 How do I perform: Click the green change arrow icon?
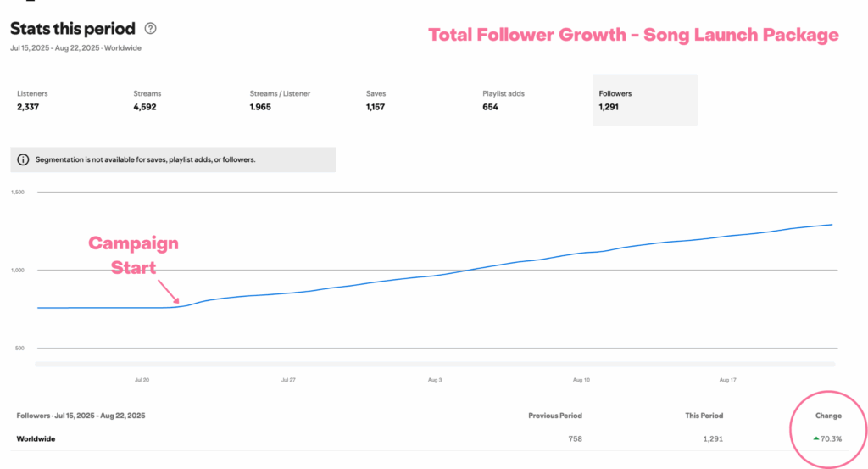[816, 438]
